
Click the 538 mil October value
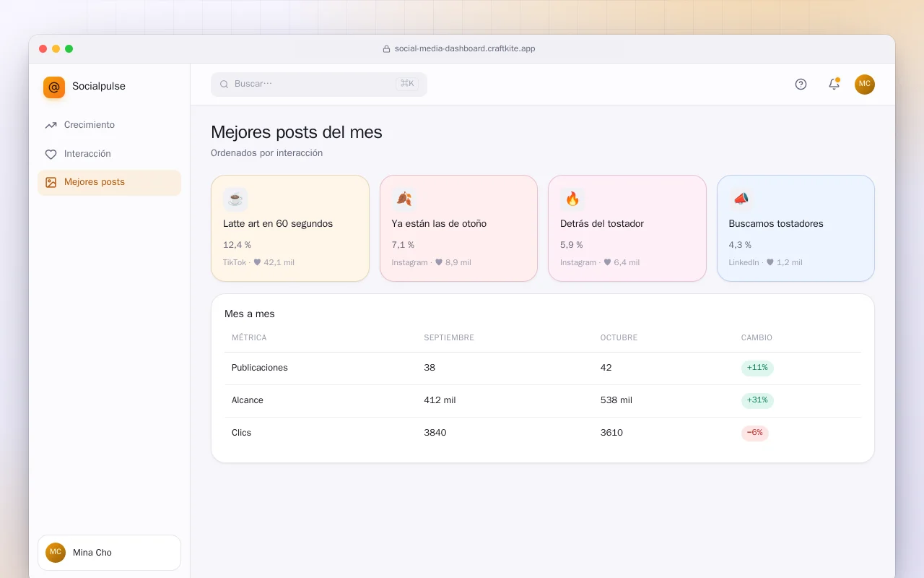pyautogui.click(x=616, y=400)
